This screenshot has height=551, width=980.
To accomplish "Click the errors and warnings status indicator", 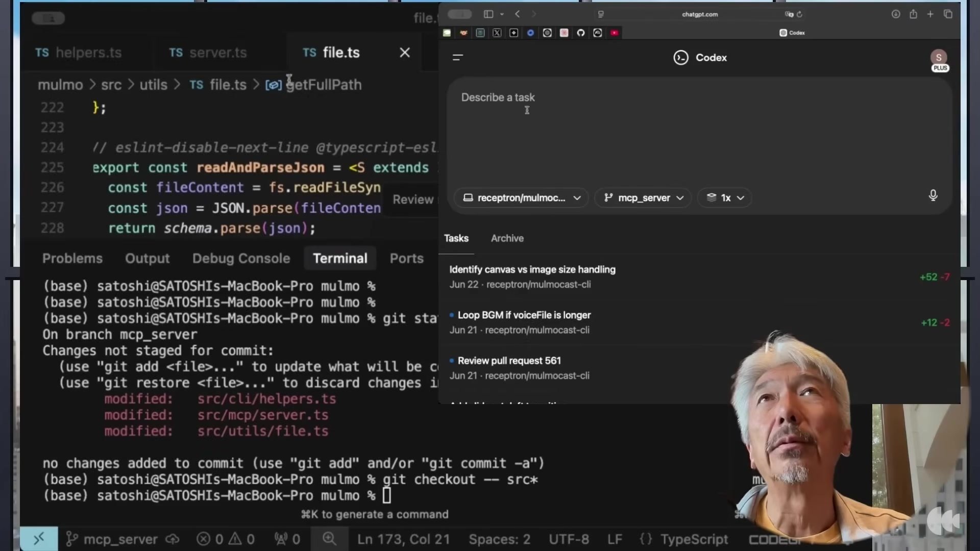I will tap(226, 539).
